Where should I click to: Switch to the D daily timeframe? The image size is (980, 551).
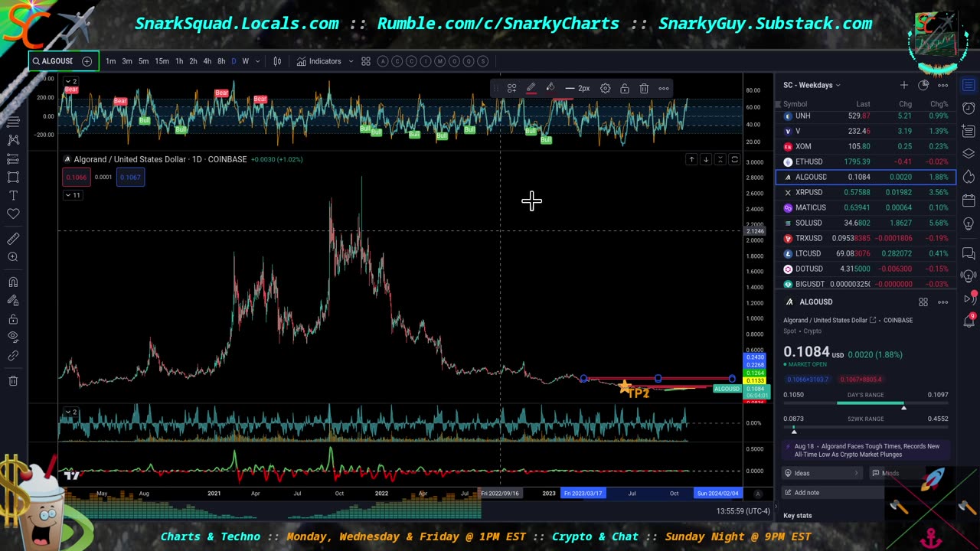pyautogui.click(x=234, y=61)
